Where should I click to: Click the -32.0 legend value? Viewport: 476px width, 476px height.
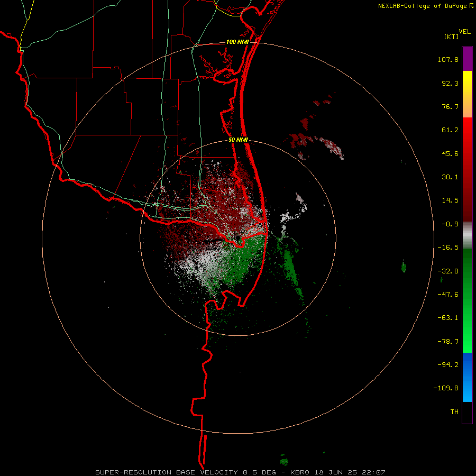tap(448, 271)
